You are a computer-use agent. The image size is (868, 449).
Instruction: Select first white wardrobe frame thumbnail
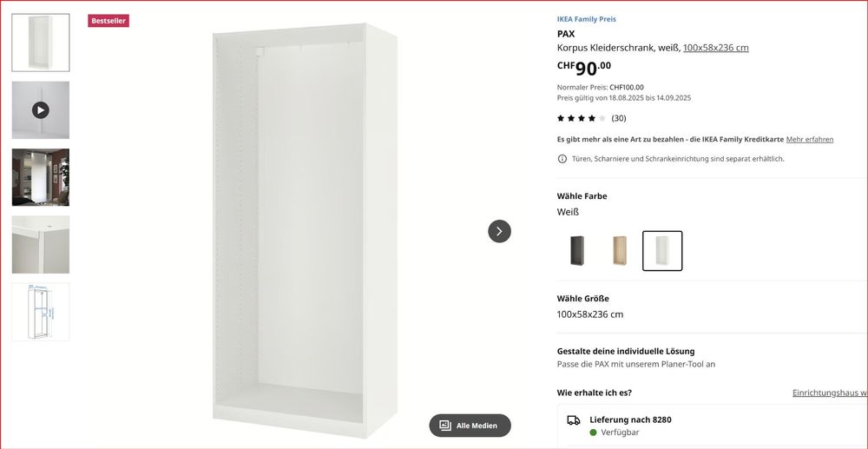coord(41,43)
